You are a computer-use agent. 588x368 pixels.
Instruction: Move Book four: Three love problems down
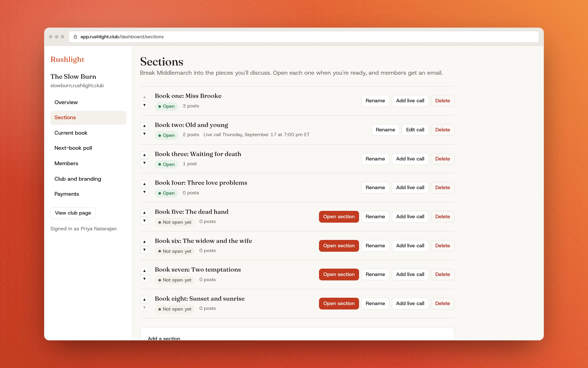[x=144, y=192]
